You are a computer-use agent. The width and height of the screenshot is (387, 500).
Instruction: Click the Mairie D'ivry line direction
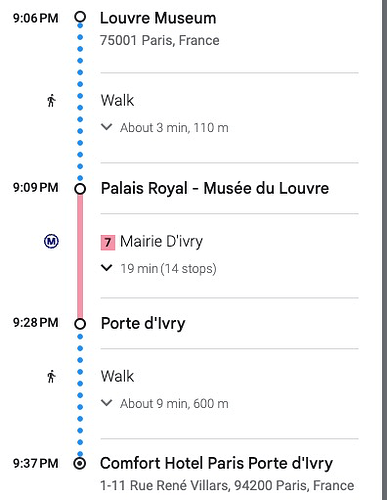coord(161,242)
